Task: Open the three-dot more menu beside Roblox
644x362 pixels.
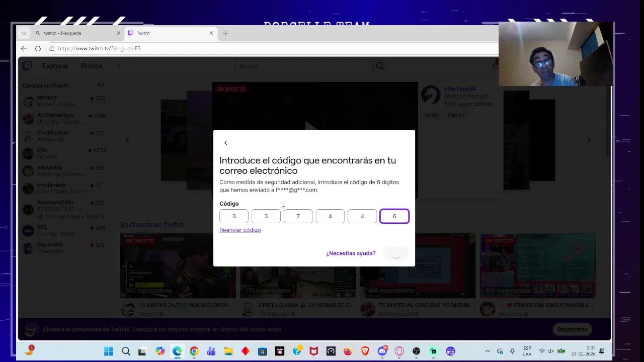Action: (118, 66)
